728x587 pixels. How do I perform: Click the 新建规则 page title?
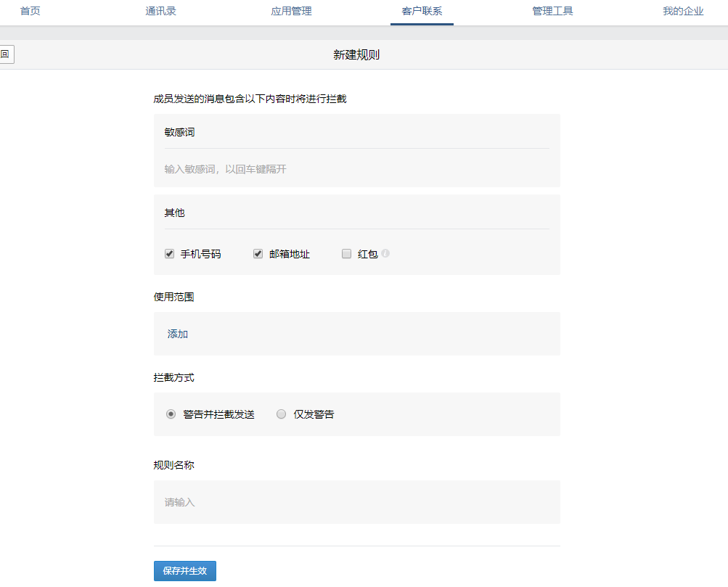[356, 55]
